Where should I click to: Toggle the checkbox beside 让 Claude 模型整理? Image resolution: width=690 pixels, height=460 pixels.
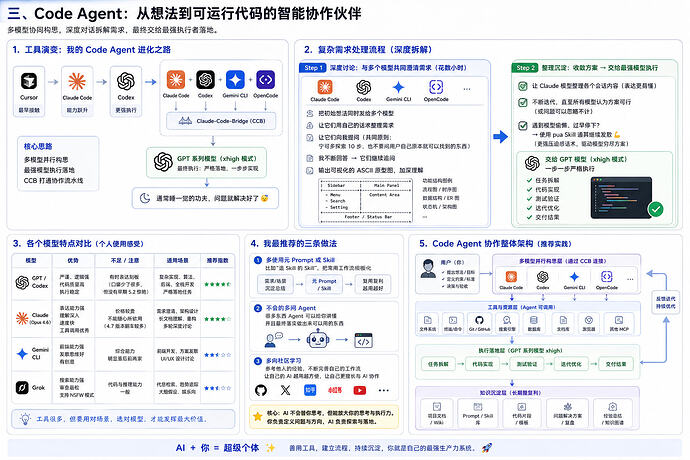522,86
